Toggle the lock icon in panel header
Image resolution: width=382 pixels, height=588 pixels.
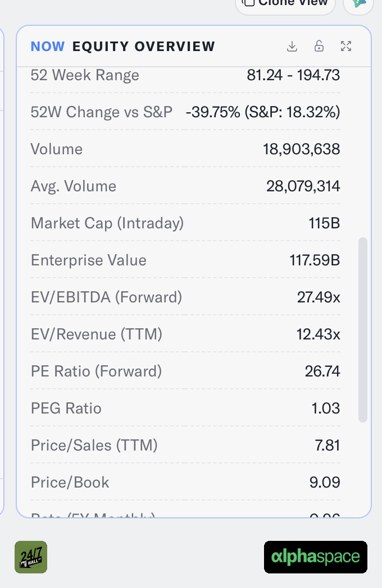[x=319, y=46]
